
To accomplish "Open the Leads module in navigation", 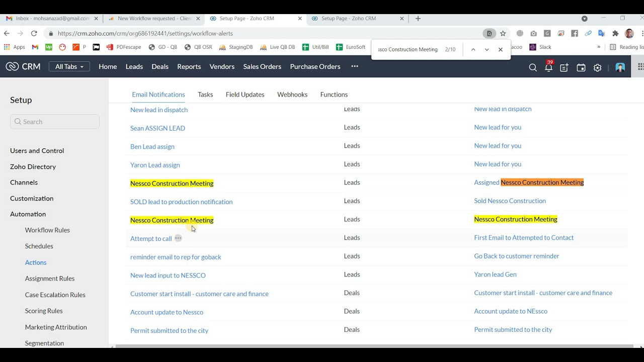I will click(x=134, y=66).
